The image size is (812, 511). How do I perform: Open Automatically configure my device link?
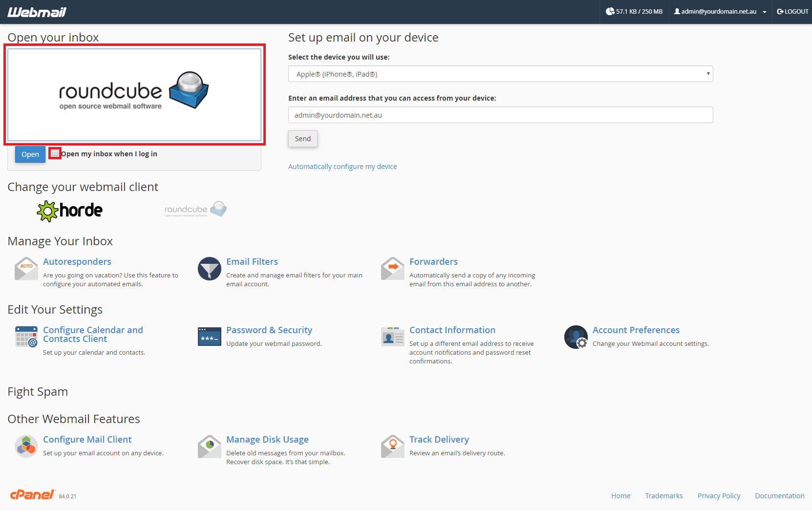click(x=342, y=167)
